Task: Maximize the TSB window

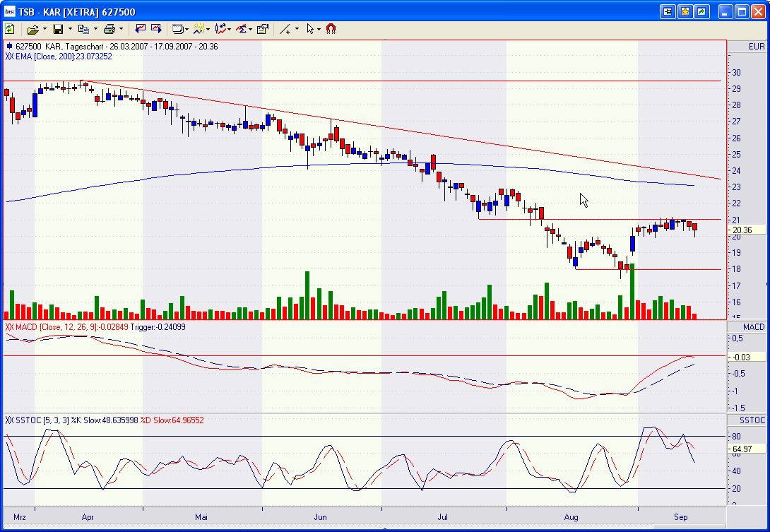Action: [x=742, y=11]
